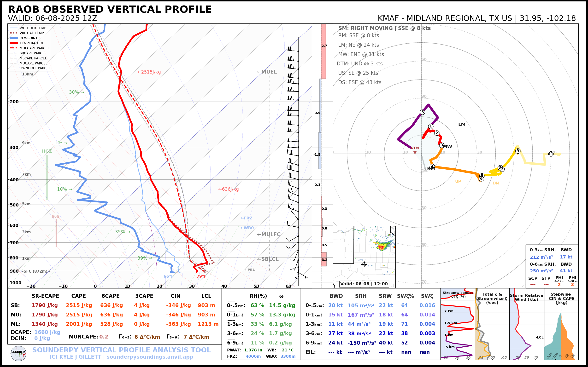Click the sounderpysoundings.anvil.app link text

coord(150,357)
